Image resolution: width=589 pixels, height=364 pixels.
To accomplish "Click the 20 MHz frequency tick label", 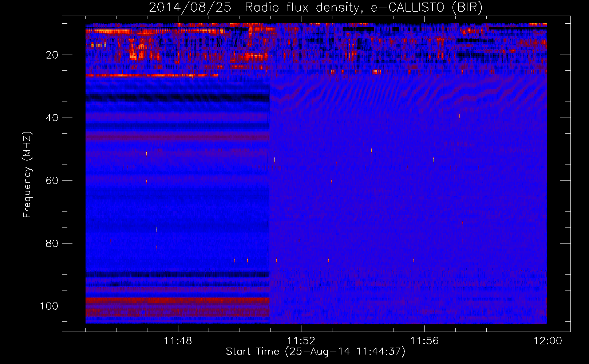I will (52, 55).
